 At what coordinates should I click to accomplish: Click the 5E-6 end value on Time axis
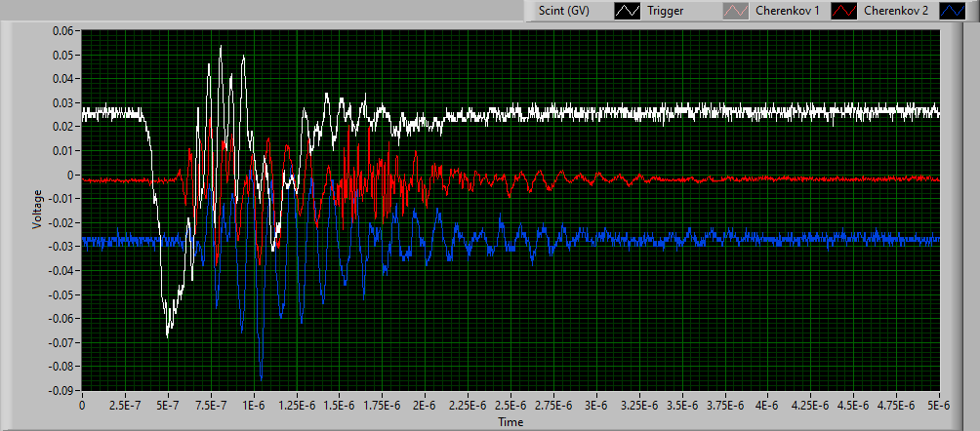point(940,404)
